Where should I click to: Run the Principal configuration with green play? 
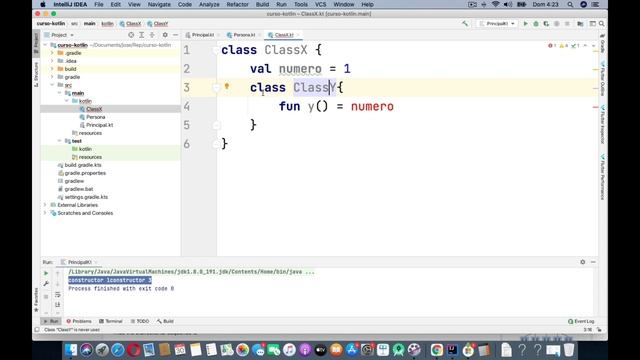[x=525, y=24]
